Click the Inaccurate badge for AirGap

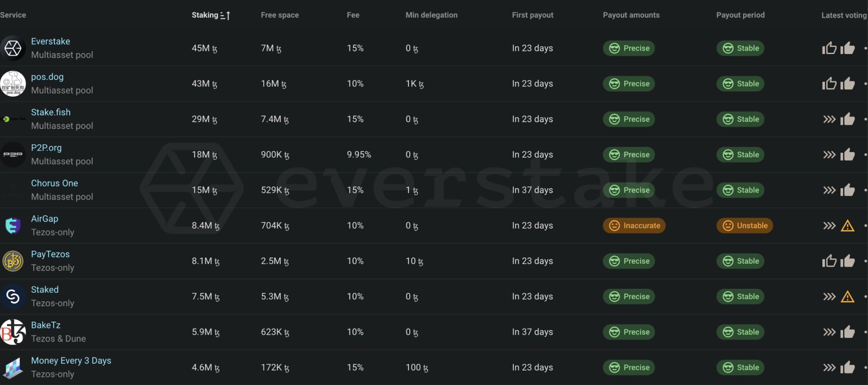pyautogui.click(x=634, y=226)
